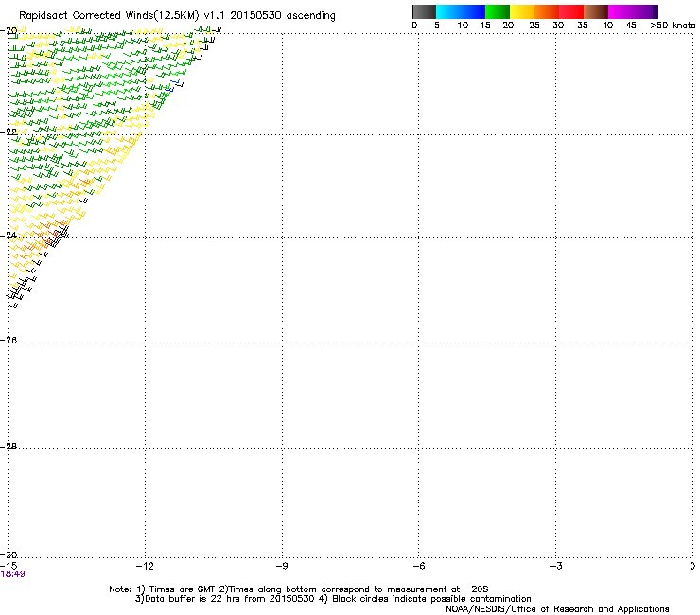Image resolution: width=700 pixels, height=615 pixels.
Task: Click the dark purple >50 knots swatch
Action: pos(656,11)
